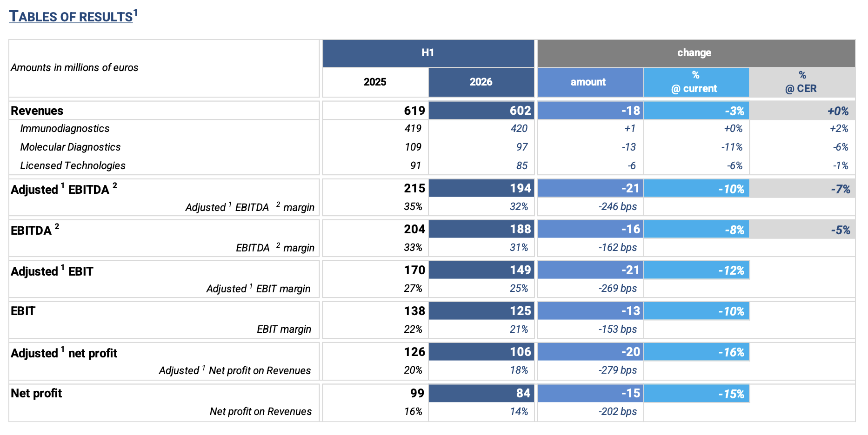Click the "Tables of Results" heading
The height and width of the screenshot is (435, 868).
pos(73,16)
